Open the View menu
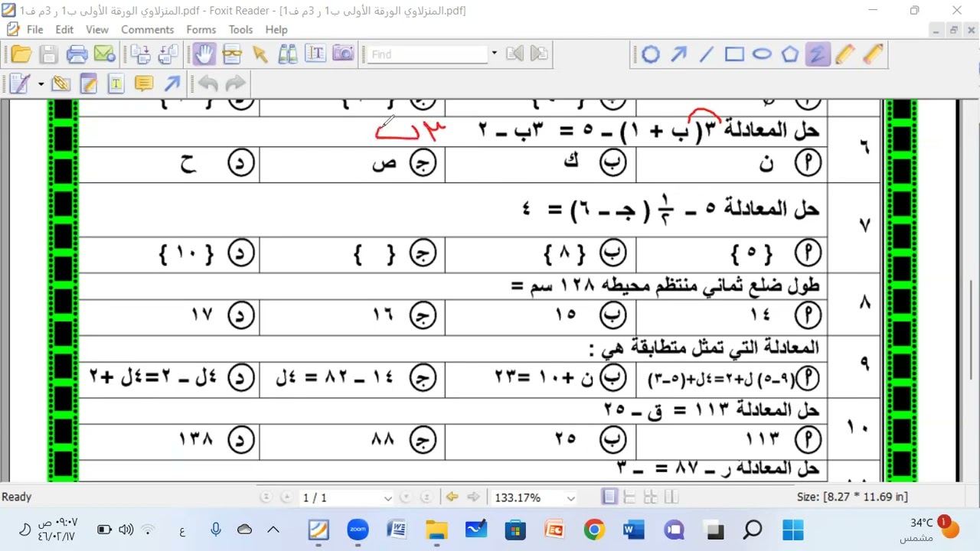This screenshot has width=980, height=551. click(97, 29)
